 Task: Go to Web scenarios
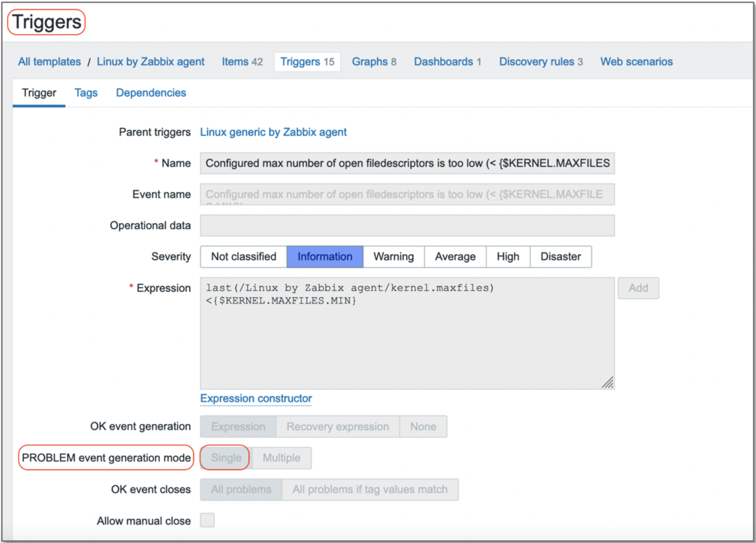pyautogui.click(x=636, y=62)
